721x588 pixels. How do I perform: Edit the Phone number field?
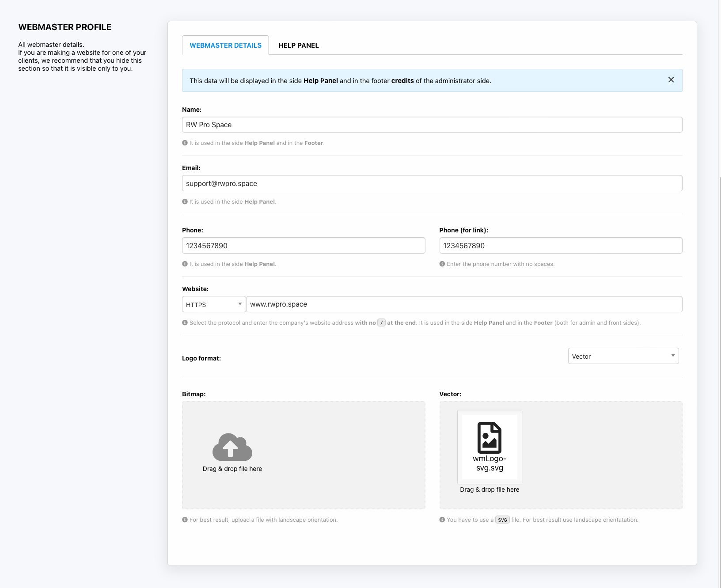(x=303, y=246)
